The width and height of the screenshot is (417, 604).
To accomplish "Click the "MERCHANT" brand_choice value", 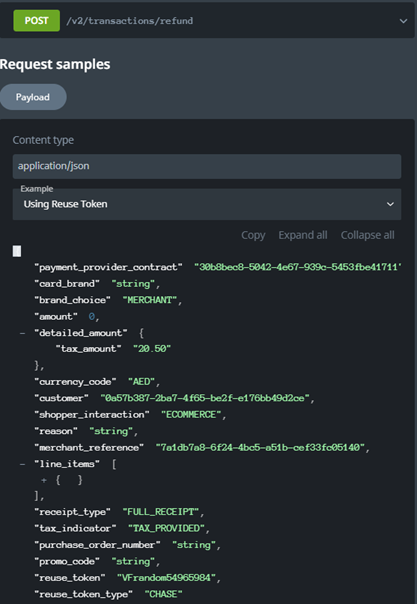I will [150, 300].
